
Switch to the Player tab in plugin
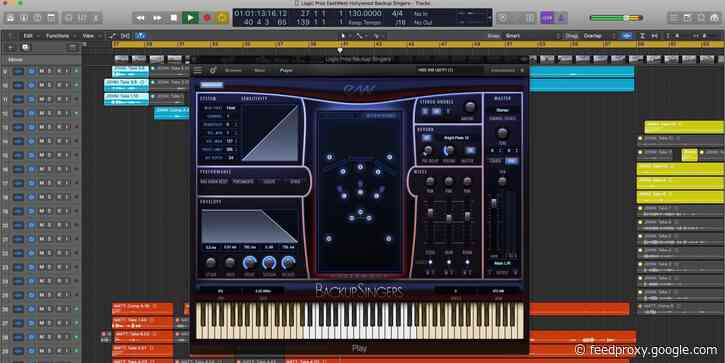[286, 70]
